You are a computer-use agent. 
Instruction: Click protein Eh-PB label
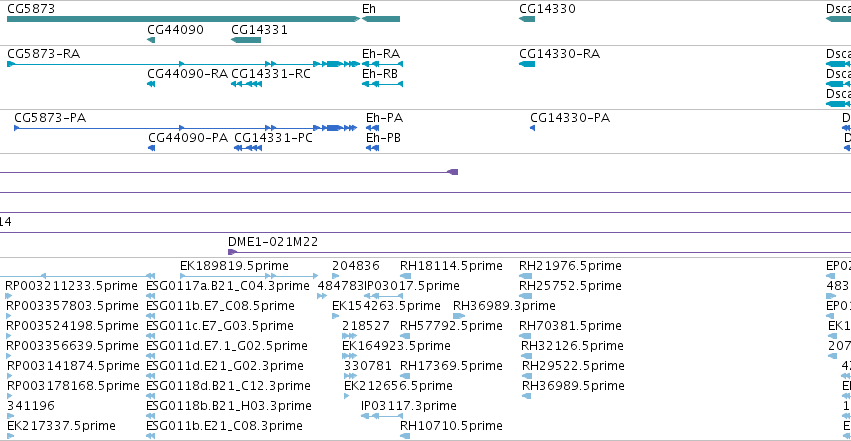coord(383,138)
